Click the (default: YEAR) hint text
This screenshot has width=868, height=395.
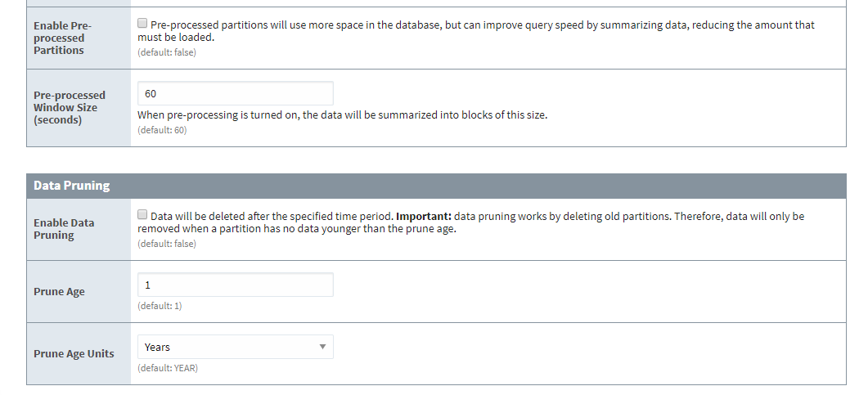tap(167, 368)
